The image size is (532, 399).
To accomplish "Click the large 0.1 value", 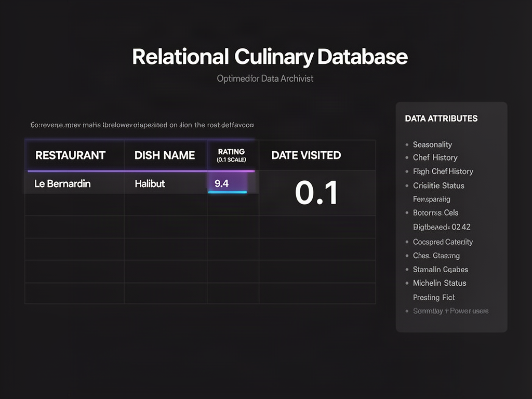I will pos(316,193).
